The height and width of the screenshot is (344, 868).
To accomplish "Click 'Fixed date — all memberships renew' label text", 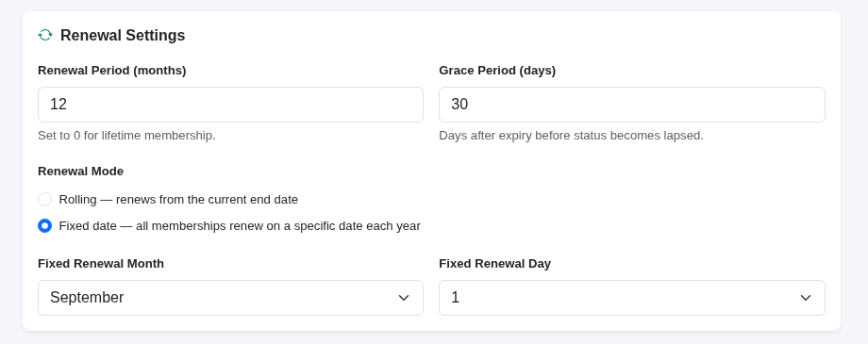I will (x=240, y=226).
